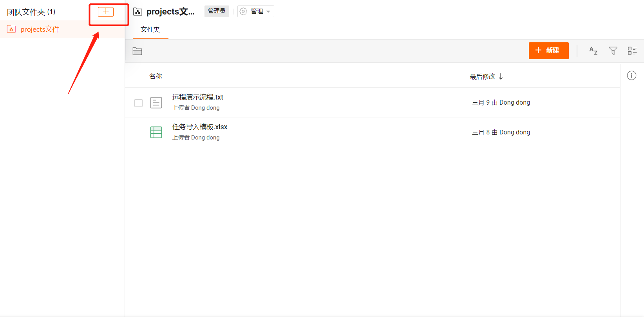Image resolution: width=644 pixels, height=317 pixels.
Task: Open the filter funnel icon
Action: (x=613, y=51)
